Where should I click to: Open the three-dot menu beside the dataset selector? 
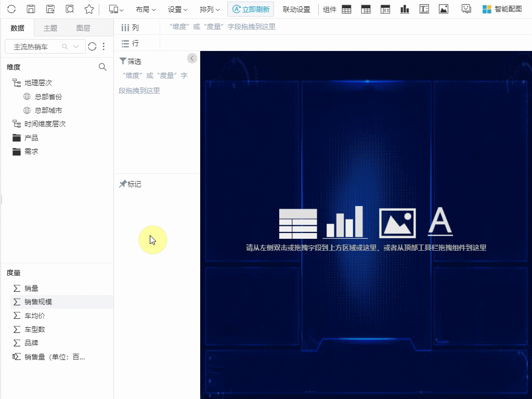click(103, 47)
